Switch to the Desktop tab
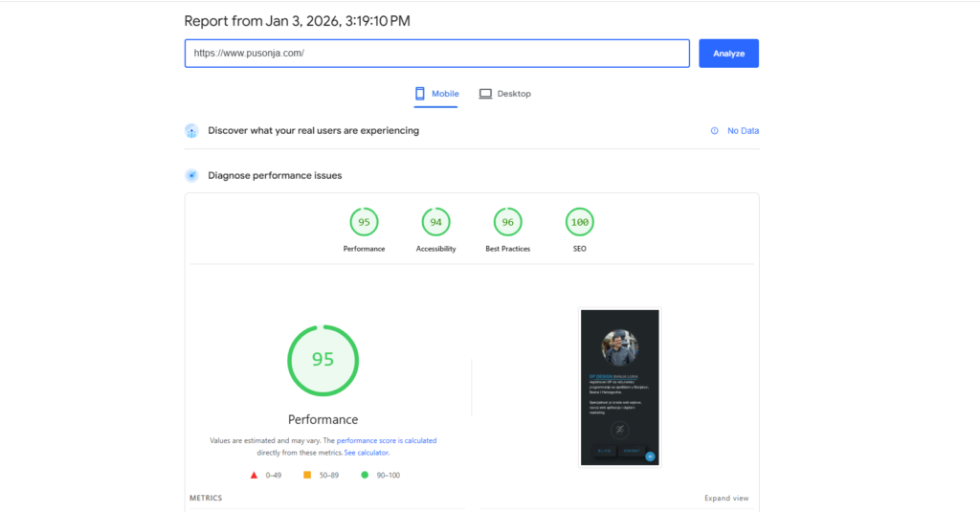 [504, 94]
